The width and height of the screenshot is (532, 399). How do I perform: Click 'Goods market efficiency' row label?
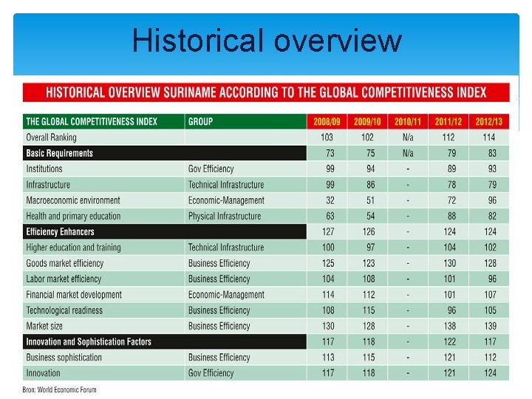(64, 263)
